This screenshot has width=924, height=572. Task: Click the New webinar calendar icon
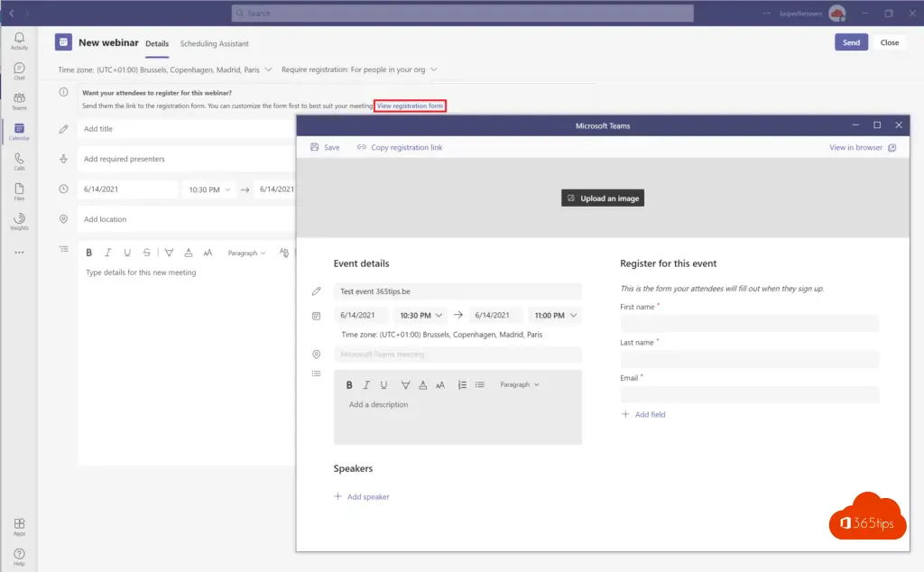(64, 42)
